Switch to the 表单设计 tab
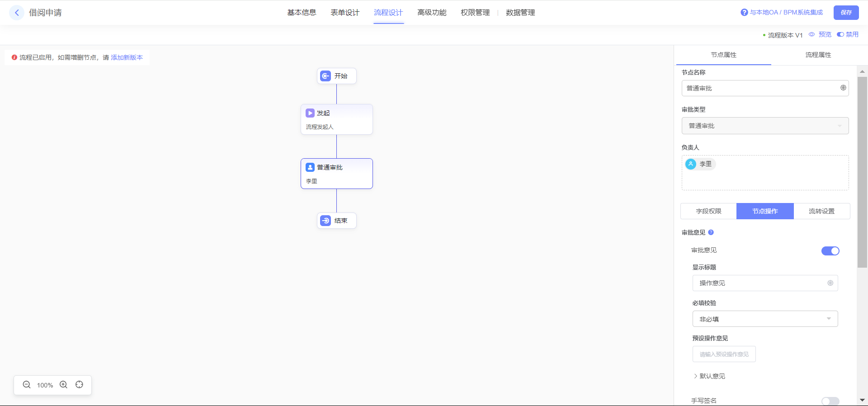Image resolution: width=868 pixels, height=406 pixels. 345,13
